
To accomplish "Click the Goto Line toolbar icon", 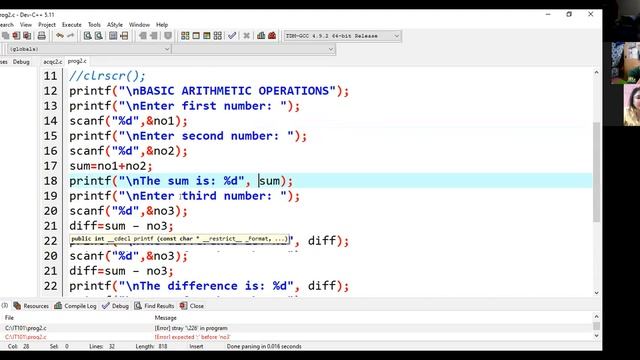I will point(124,36).
